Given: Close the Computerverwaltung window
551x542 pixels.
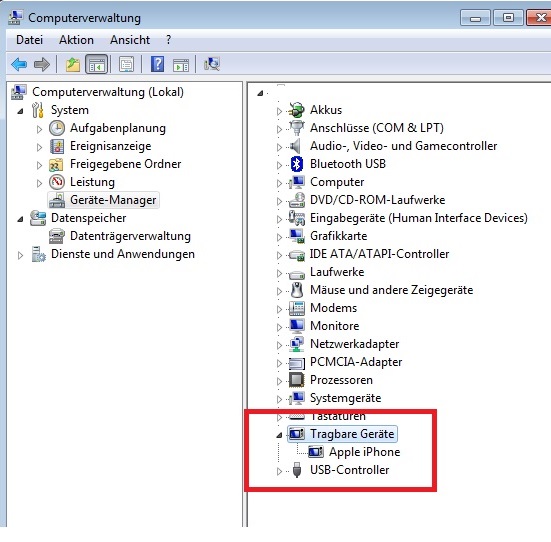Looking at the screenshot, I should pyautogui.click(x=539, y=18).
